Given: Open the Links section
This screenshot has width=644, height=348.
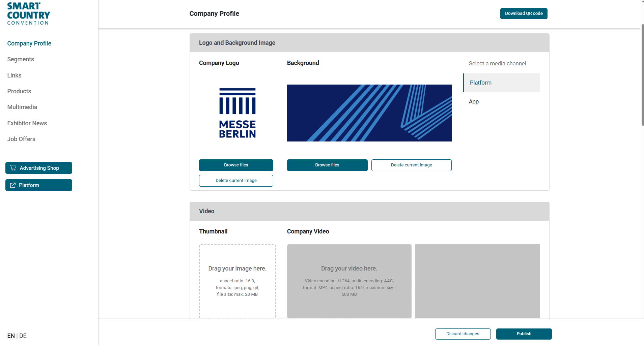Looking at the screenshot, I should (x=14, y=75).
